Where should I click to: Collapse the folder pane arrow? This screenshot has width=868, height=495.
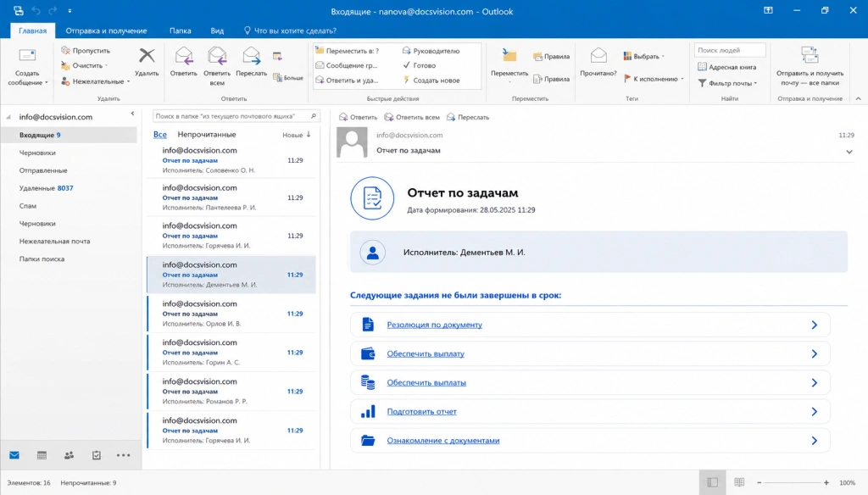click(x=132, y=114)
